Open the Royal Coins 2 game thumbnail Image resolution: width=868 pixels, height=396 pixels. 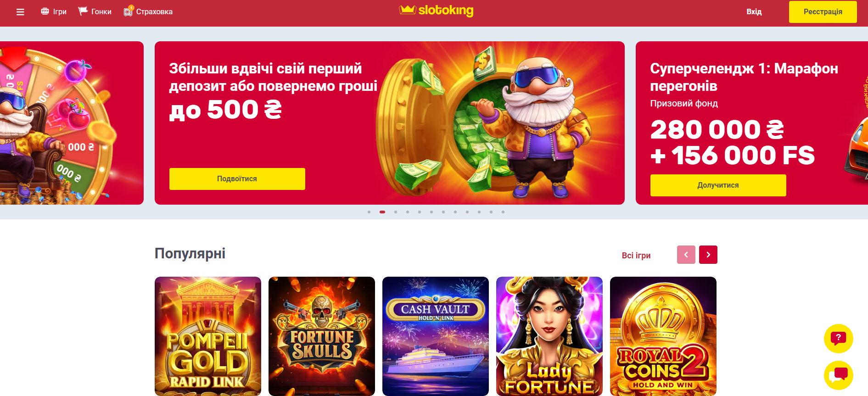pos(663,336)
